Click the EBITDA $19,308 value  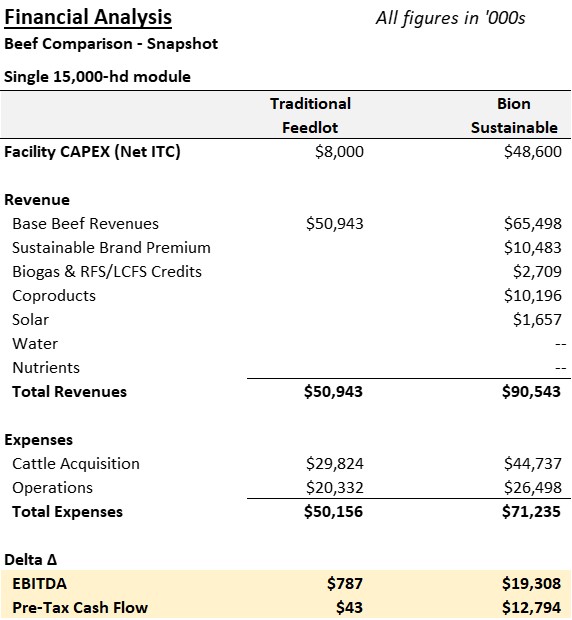[x=531, y=584]
